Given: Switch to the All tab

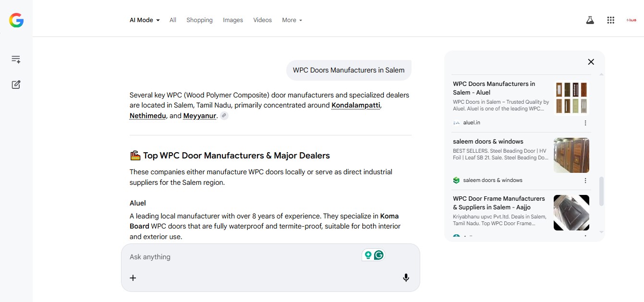Looking at the screenshot, I should (x=173, y=20).
